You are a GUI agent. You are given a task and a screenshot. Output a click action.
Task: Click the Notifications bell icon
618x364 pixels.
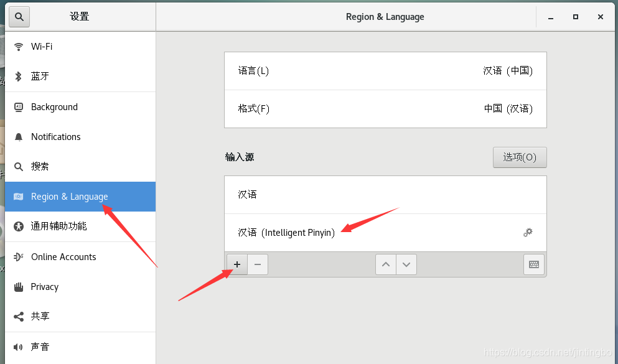19,137
